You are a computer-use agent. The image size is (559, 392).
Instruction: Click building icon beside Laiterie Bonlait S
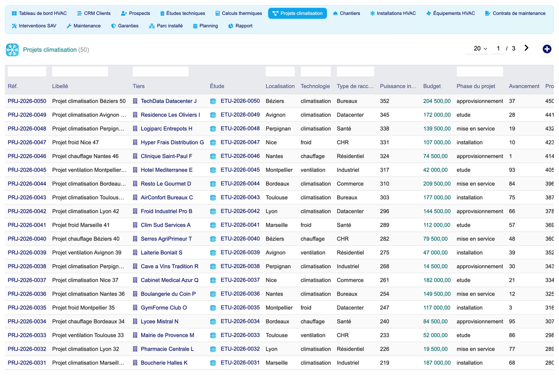coord(136,253)
